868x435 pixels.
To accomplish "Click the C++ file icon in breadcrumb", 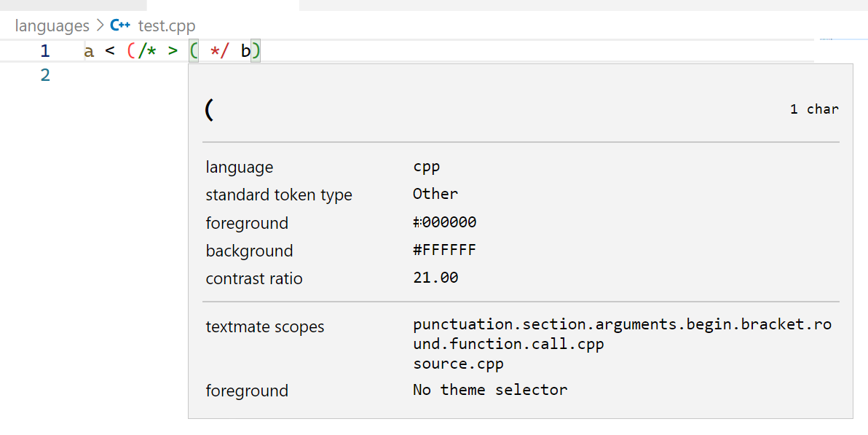I will click(119, 25).
